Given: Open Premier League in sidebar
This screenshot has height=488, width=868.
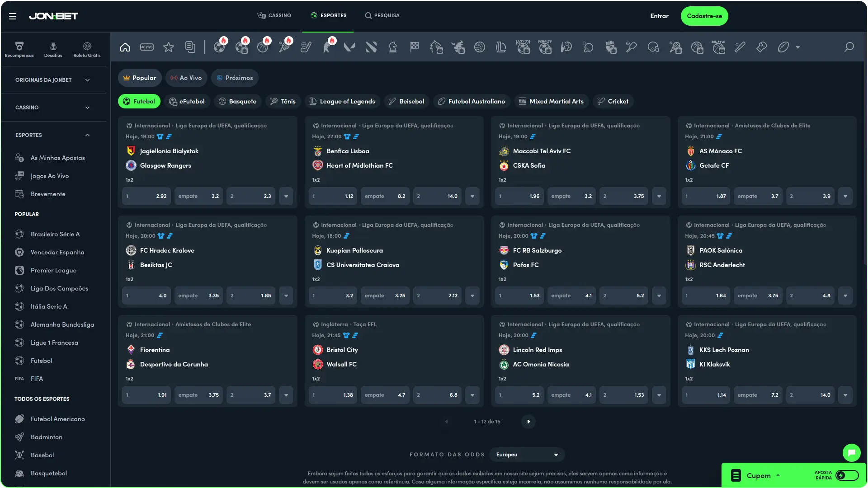Looking at the screenshot, I should click(x=53, y=270).
